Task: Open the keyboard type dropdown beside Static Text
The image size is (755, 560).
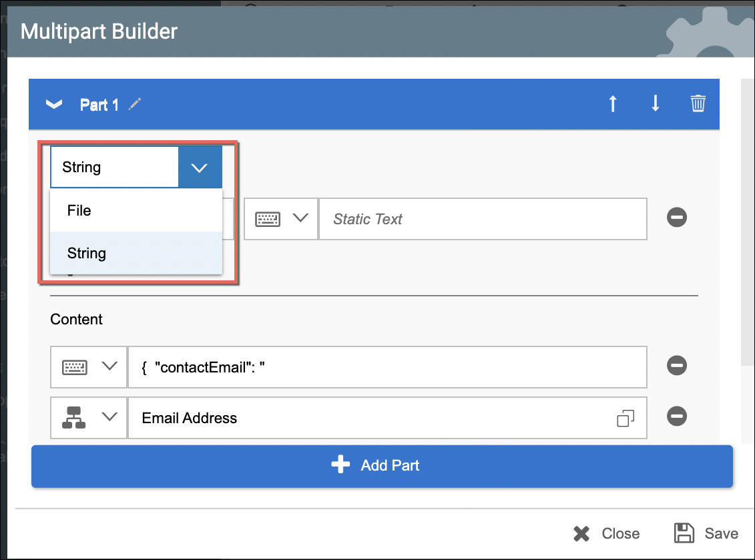Action: point(281,219)
